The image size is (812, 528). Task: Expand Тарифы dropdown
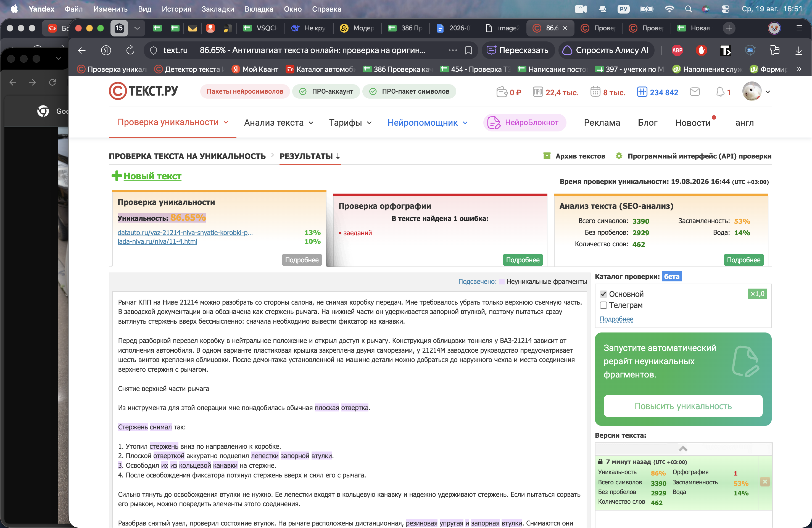350,122
